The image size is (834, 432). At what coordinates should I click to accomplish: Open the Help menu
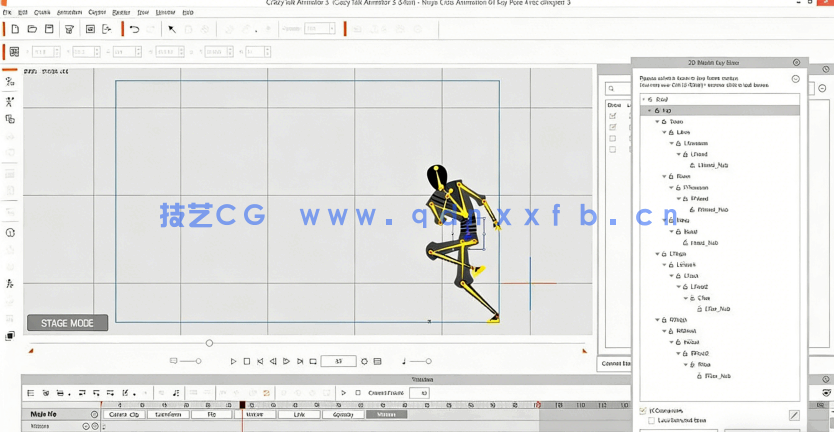coord(188,12)
